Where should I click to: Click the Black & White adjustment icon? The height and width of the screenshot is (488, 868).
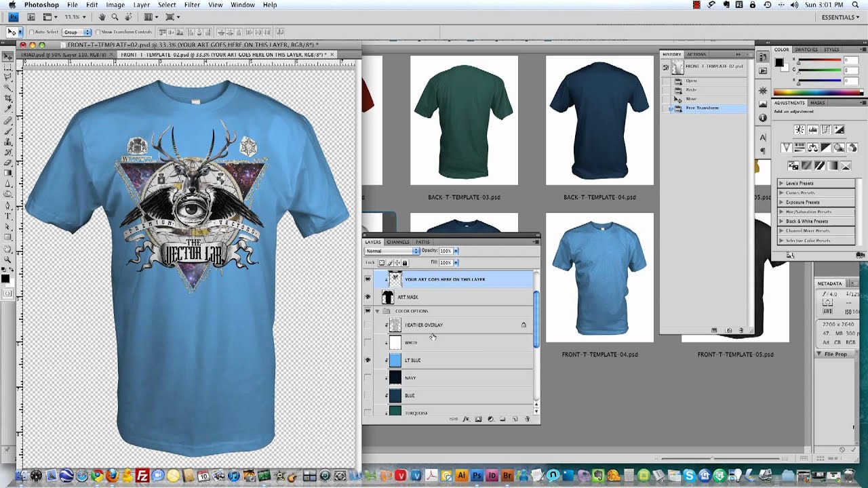[826, 147]
